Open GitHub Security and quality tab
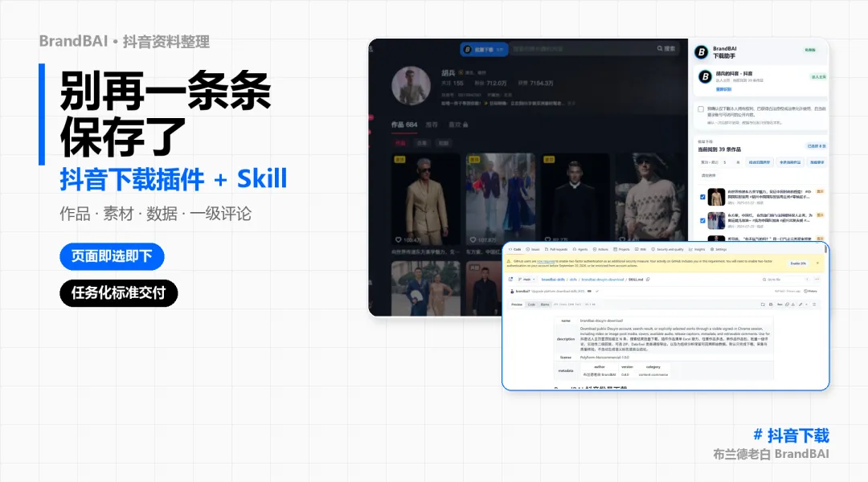The width and height of the screenshot is (868, 482). pos(668,249)
